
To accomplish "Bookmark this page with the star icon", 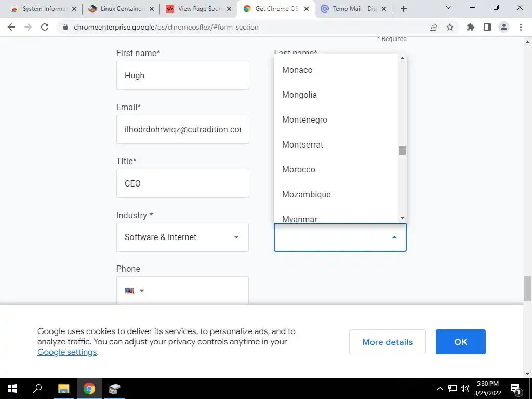I will (450, 27).
